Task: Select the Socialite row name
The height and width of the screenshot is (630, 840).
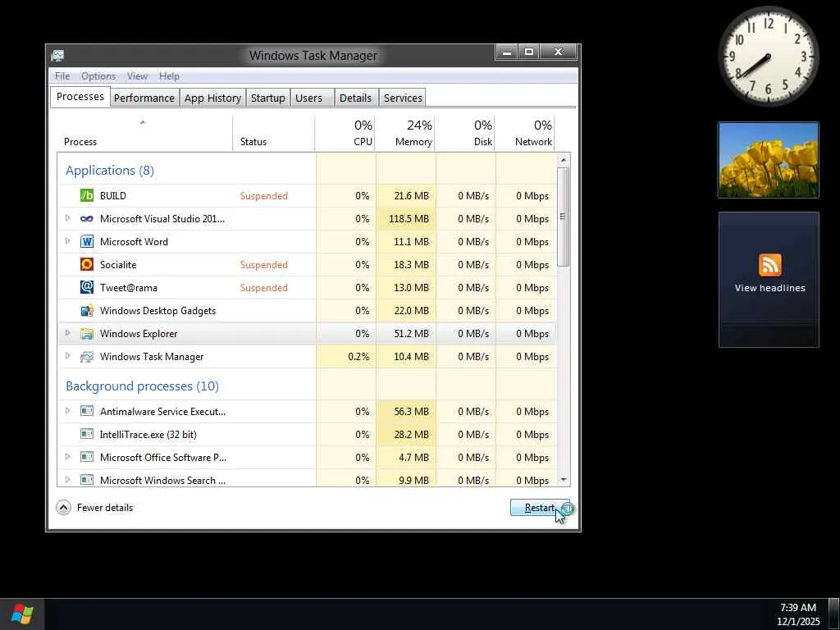Action: [x=118, y=265]
